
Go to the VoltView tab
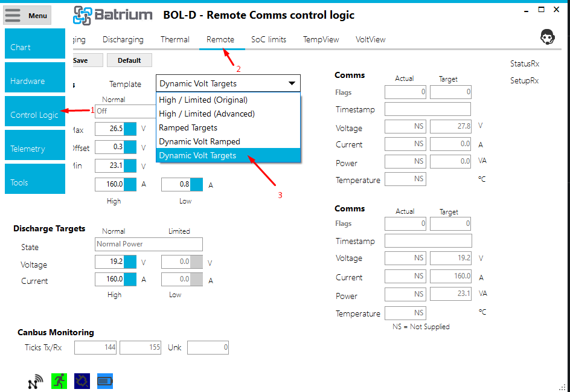pyautogui.click(x=370, y=40)
